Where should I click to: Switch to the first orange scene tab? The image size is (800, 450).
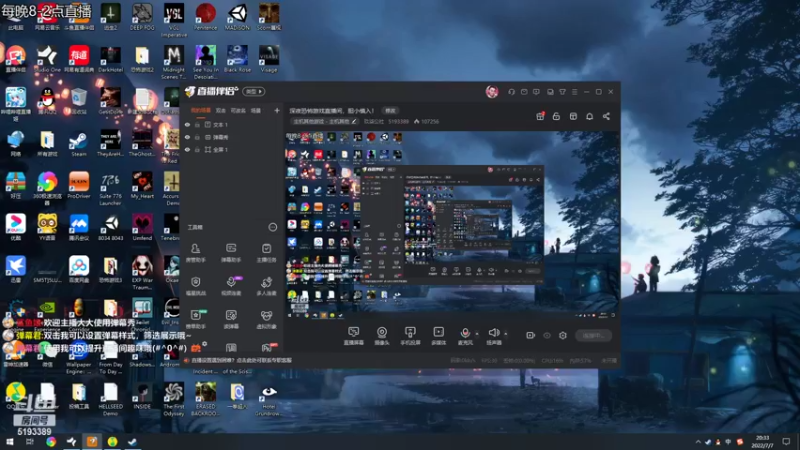point(201,110)
